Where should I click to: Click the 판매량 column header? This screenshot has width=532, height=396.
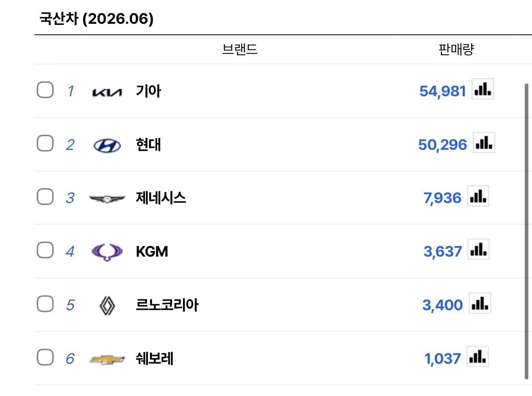click(x=456, y=49)
